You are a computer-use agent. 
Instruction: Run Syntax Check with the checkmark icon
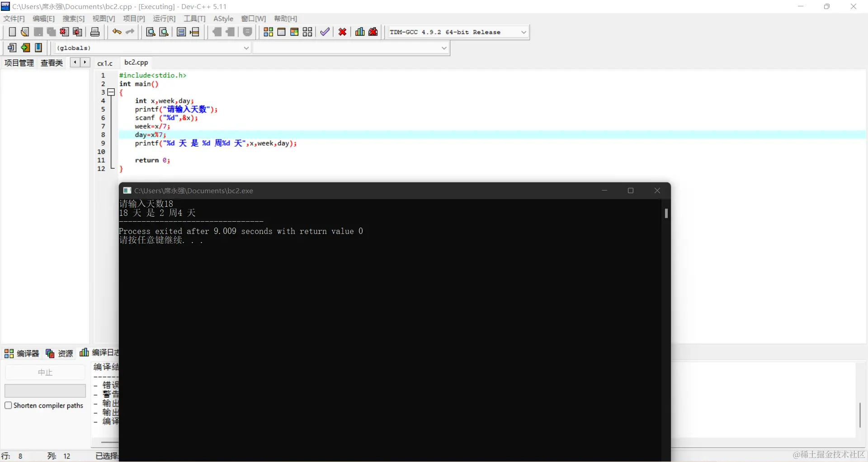pos(325,32)
